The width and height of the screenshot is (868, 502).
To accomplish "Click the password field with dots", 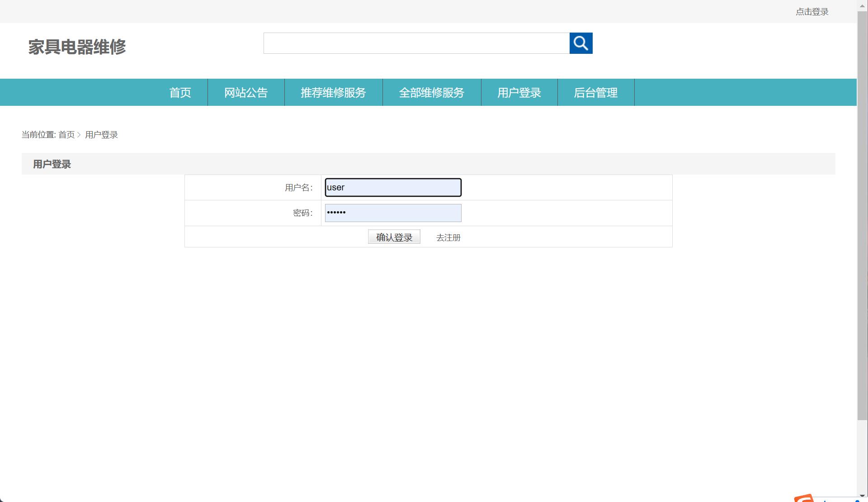I will [392, 213].
